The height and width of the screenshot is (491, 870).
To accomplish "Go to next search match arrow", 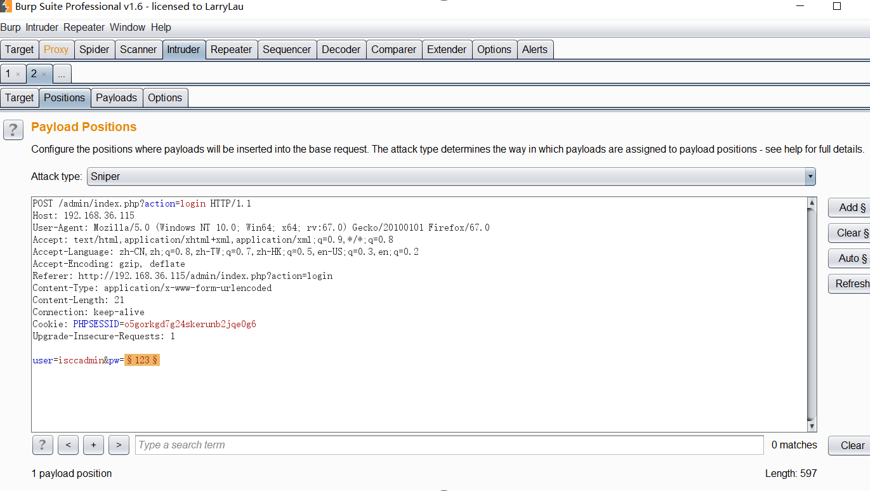I will point(119,445).
